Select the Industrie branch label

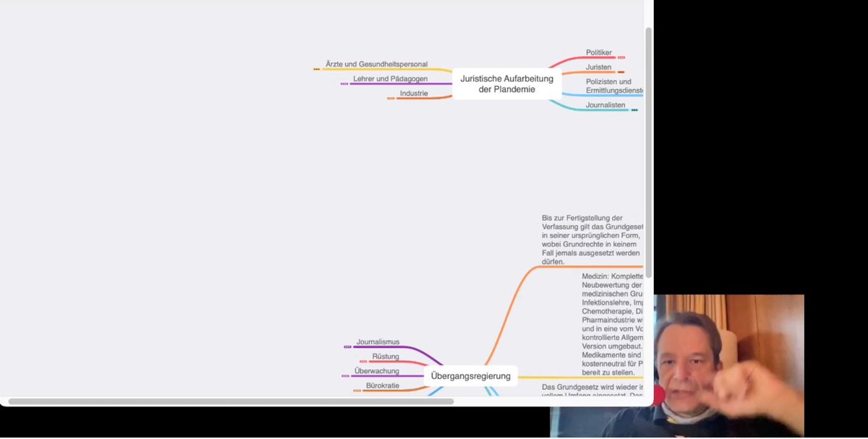(x=414, y=93)
